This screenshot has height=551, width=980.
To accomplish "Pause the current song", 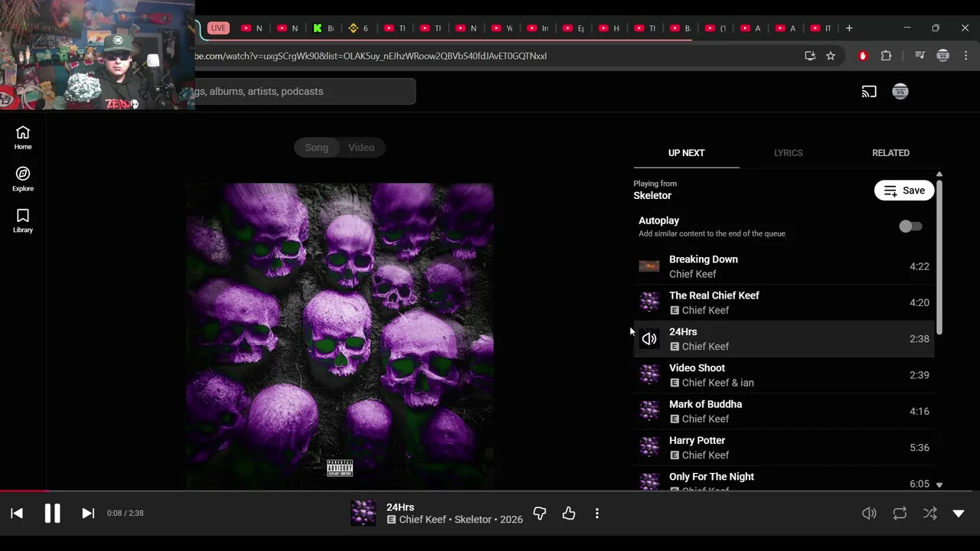I will (x=52, y=514).
